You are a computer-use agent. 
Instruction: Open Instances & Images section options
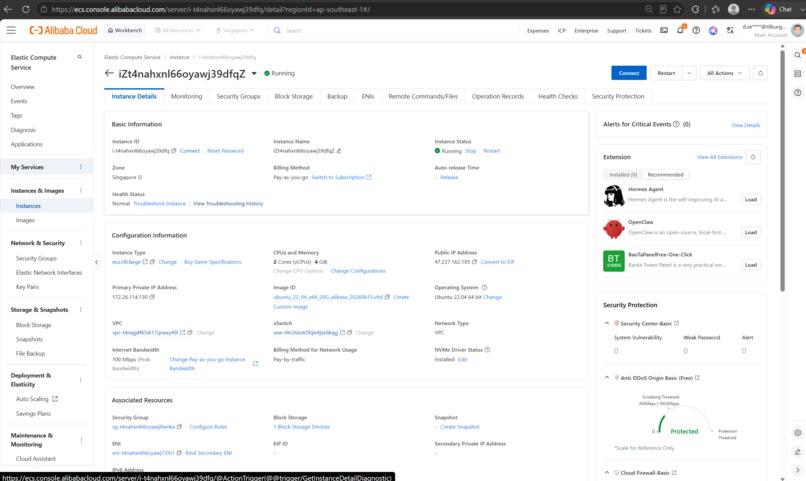(x=81, y=191)
